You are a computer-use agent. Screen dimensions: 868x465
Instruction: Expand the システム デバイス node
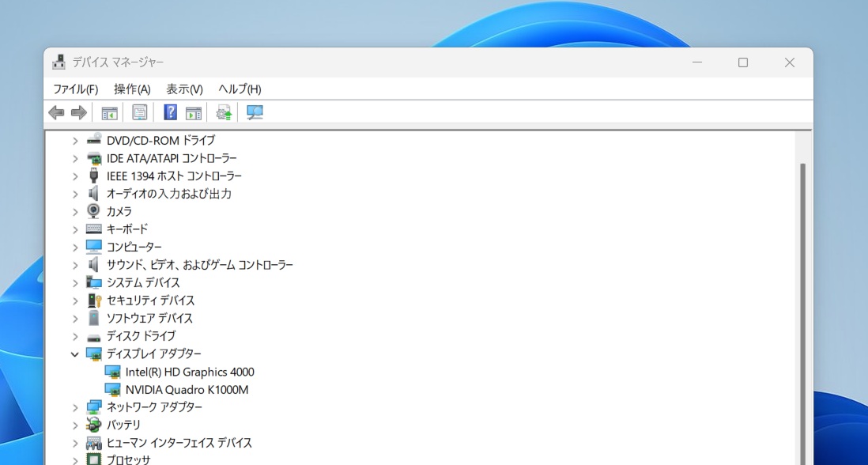click(75, 283)
